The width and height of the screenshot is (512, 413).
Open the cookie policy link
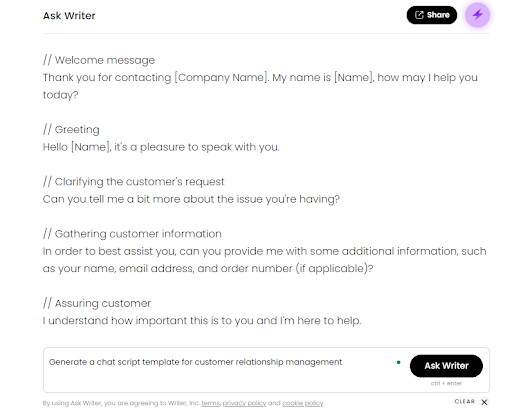303,403
